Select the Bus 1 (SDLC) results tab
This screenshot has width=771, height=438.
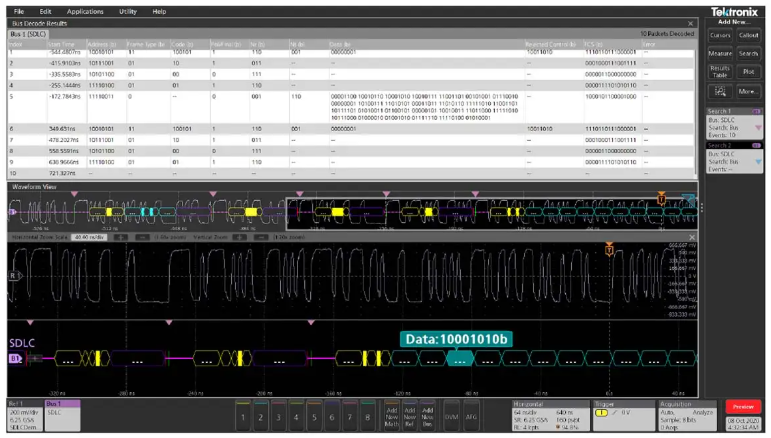[x=28, y=34]
